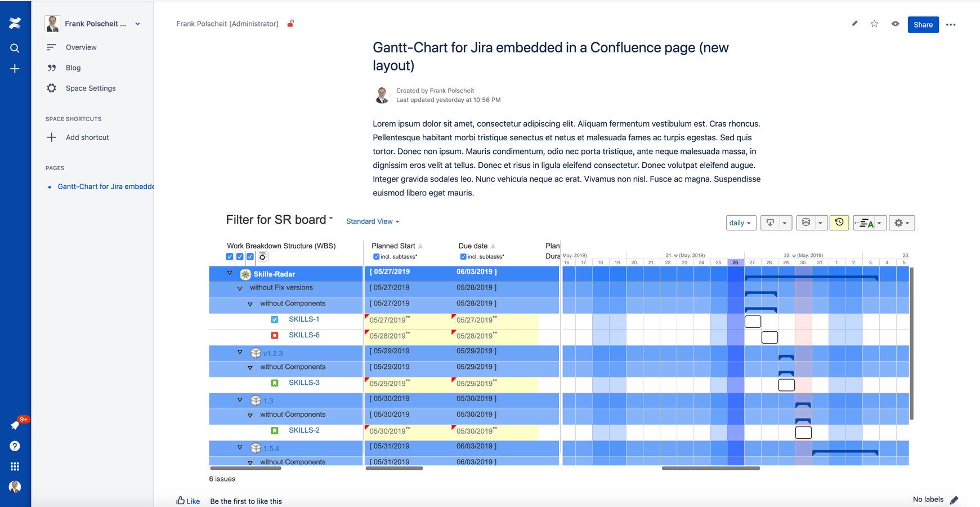Collapse the without Fix versions node
Viewport: 980px width, 507px height.
point(240,288)
